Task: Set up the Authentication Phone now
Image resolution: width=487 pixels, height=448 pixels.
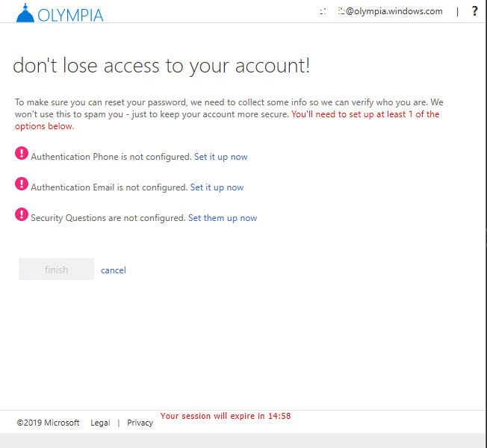Action: tap(220, 157)
